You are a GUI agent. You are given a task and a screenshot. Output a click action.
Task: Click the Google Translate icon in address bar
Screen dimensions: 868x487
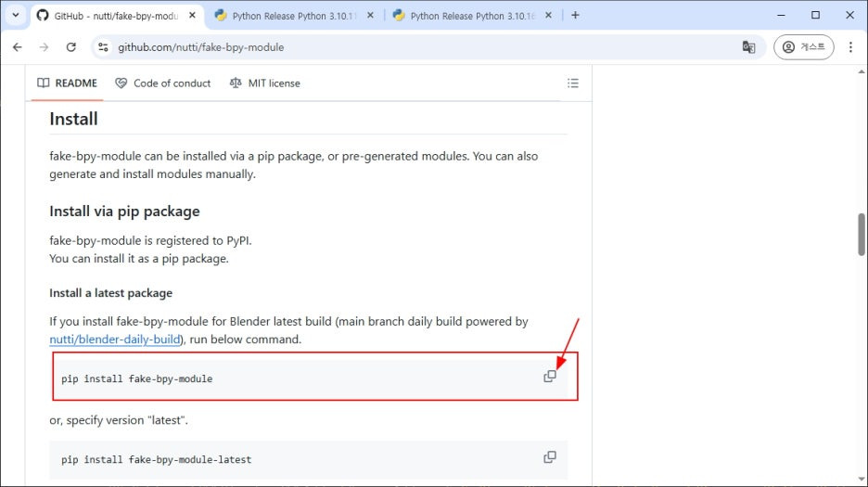point(748,47)
